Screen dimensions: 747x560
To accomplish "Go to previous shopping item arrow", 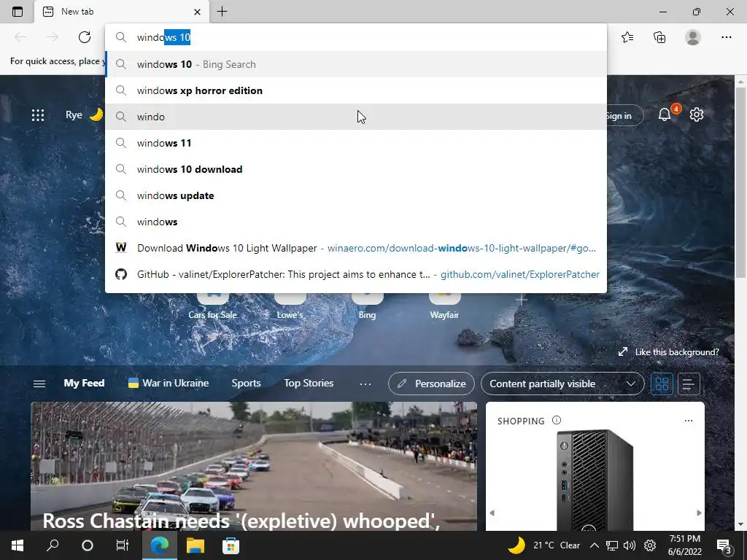I will pyautogui.click(x=492, y=513).
